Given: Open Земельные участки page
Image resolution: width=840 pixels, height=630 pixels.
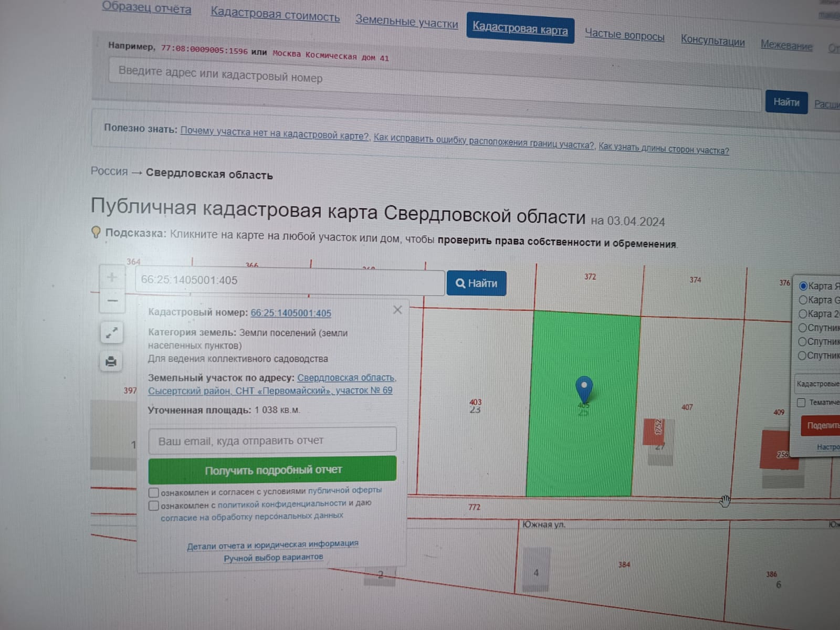Looking at the screenshot, I should point(407,22).
